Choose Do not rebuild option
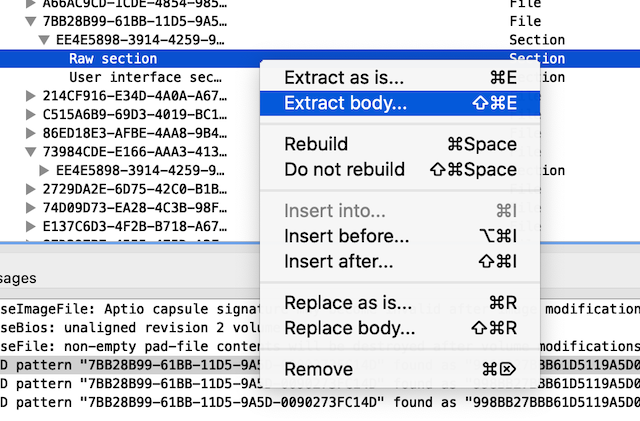Screen dimensions: 640x421 (400, 169)
